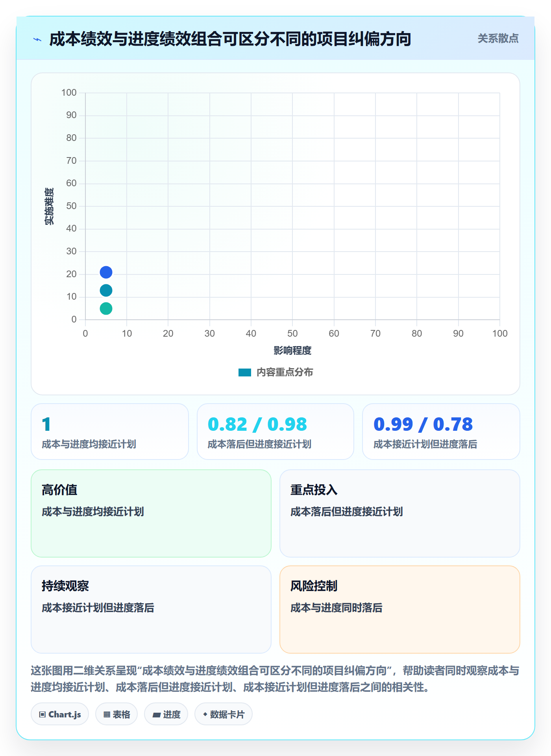This screenshot has height=756, width=551.
Task: Click the 进度 tag
Action: [x=166, y=714]
